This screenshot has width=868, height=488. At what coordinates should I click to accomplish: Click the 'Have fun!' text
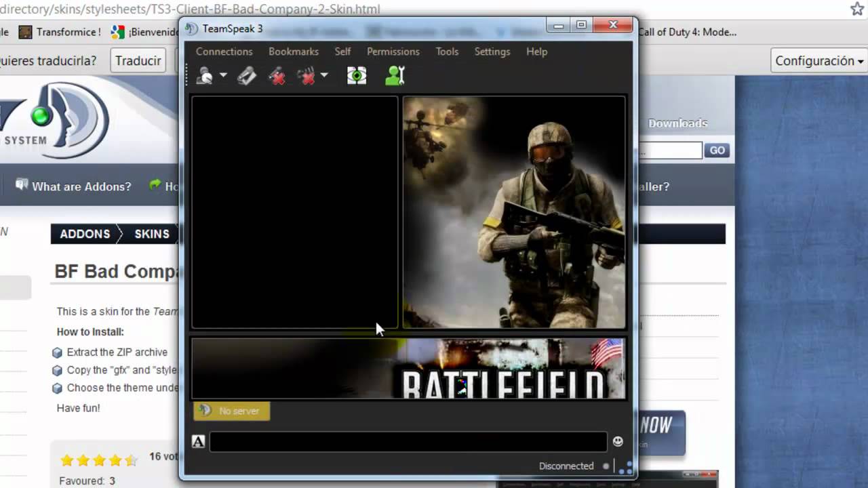point(78,408)
